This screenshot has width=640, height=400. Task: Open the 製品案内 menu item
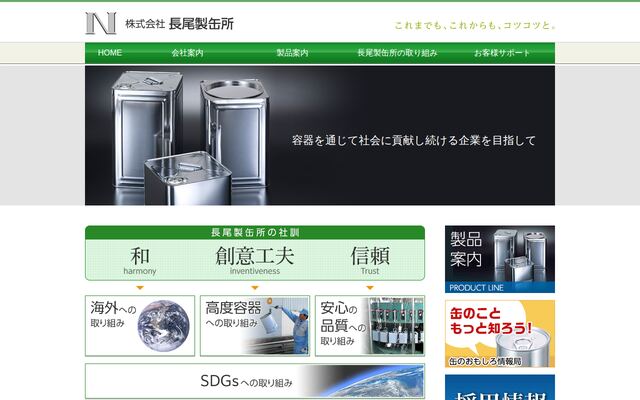(x=292, y=53)
